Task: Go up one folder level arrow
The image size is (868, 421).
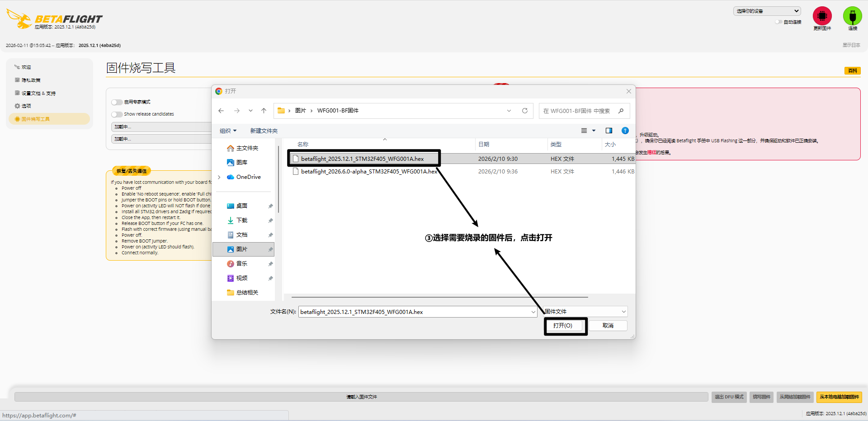Action: 264,111
